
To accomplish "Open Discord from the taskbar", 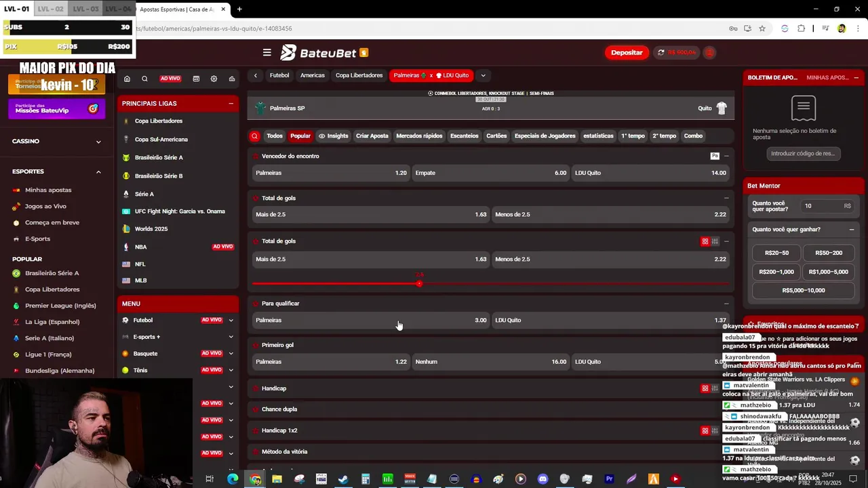I will click(x=542, y=479).
